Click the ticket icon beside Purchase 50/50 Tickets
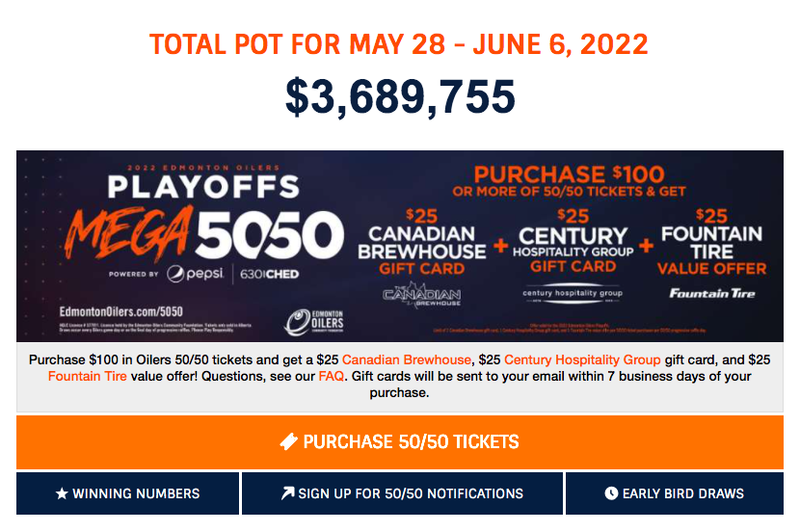This screenshot has height=532, width=800. [288, 442]
